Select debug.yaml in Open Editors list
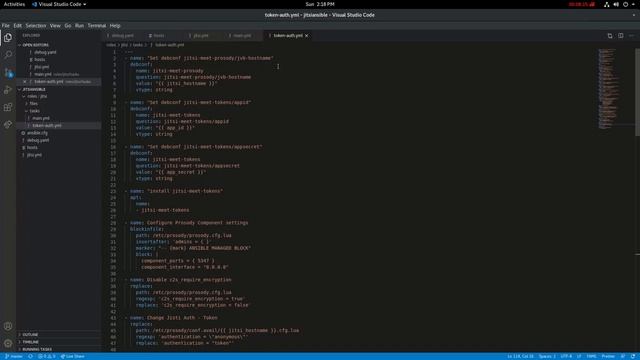The height and width of the screenshot is (360, 640). [x=59, y=52]
